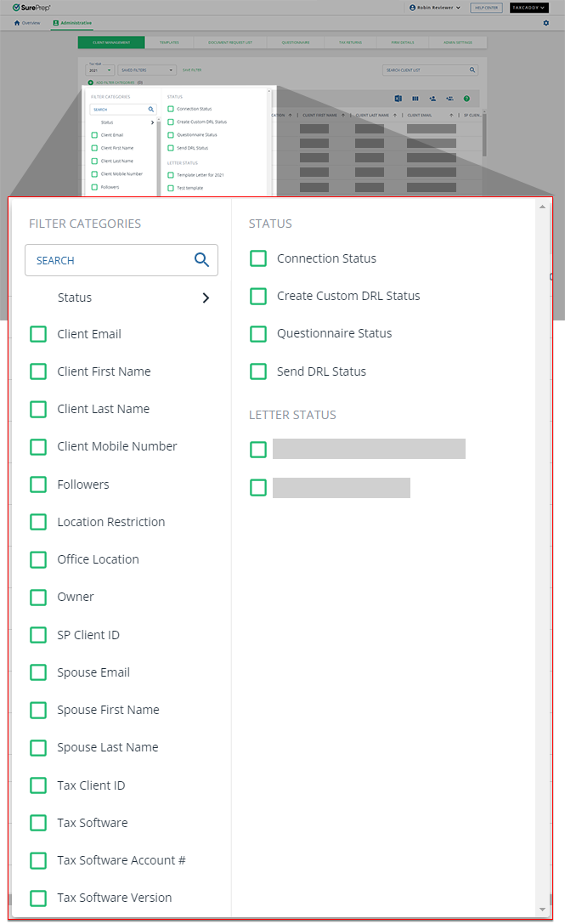This screenshot has width=565, height=924.
Task: Click the Help Center button
Action: 486,8
